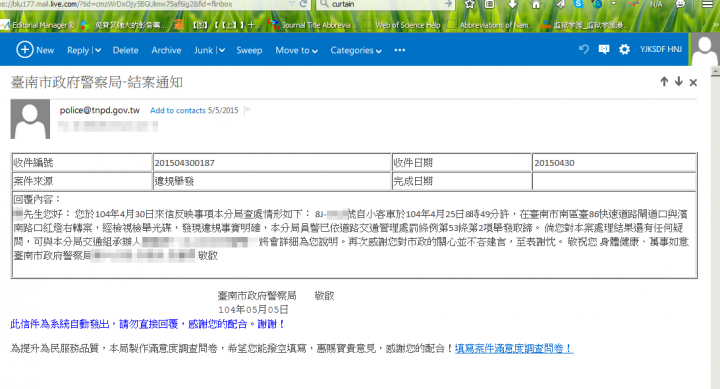Image resolution: width=720 pixels, height=389 pixels.
Task: Open the messaging chat icon
Action: point(604,49)
